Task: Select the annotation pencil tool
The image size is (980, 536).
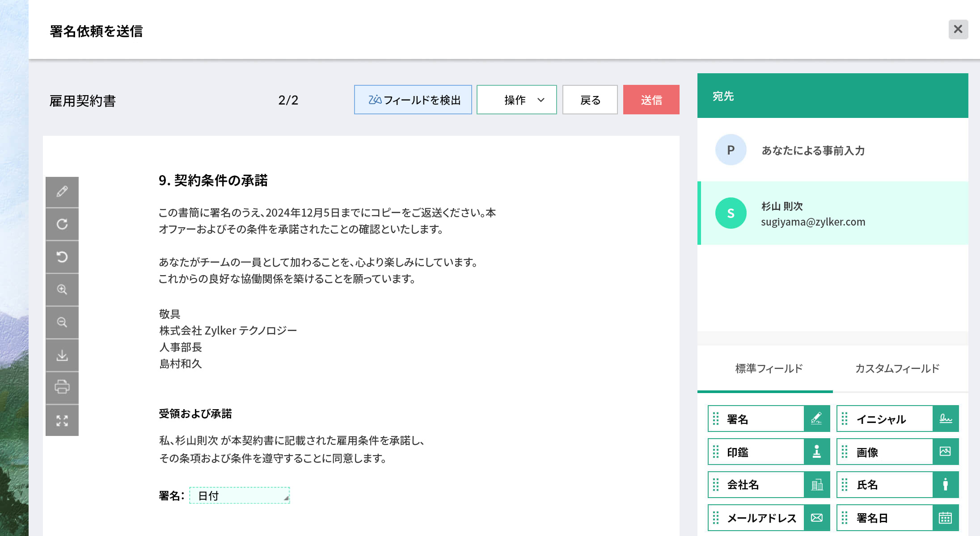Action: point(63,192)
